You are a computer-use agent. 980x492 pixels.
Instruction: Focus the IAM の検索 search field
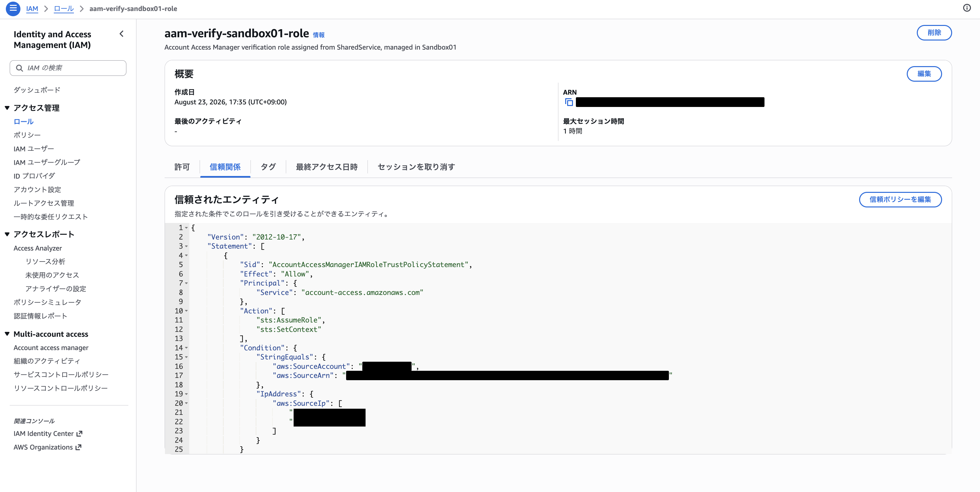68,68
